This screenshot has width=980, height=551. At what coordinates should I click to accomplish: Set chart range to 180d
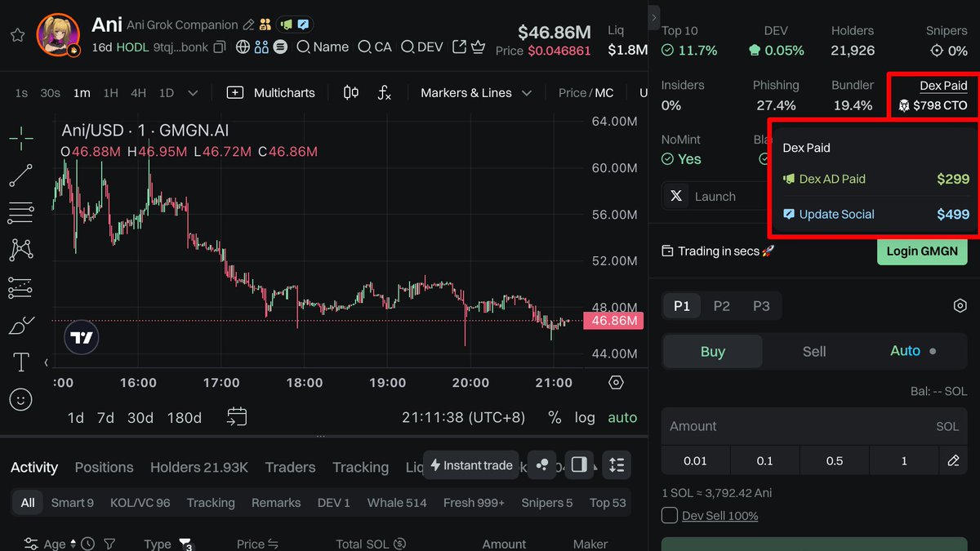click(184, 418)
